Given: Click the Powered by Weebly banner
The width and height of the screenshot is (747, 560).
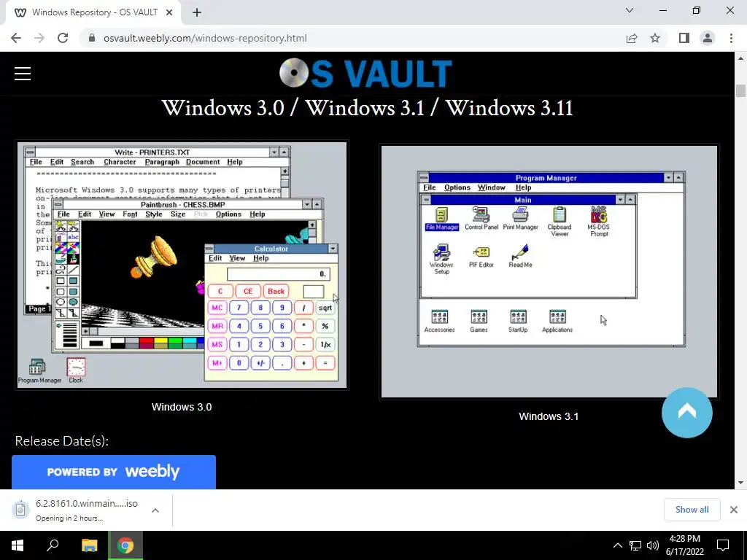Looking at the screenshot, I should click(x=113, y=472).
